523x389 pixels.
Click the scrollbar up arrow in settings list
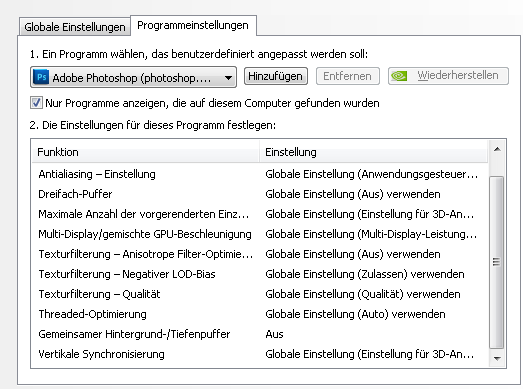coord(497,149)
